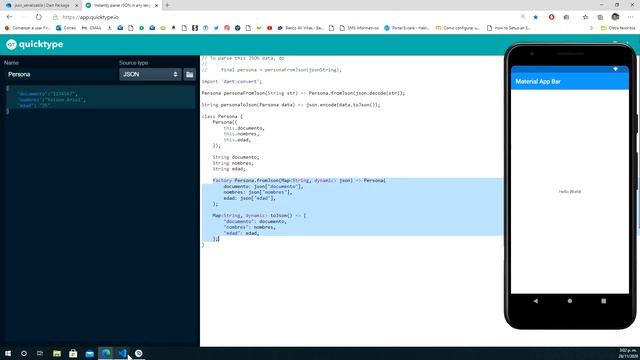The image size is (640, 360).
Task: Tap the Android emulator Recents square button
Action: (x=604, y=301)
